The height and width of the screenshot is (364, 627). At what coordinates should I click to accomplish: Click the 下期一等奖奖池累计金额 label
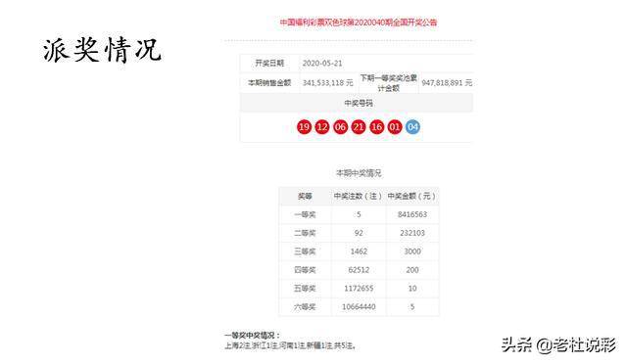pos(388,83)
